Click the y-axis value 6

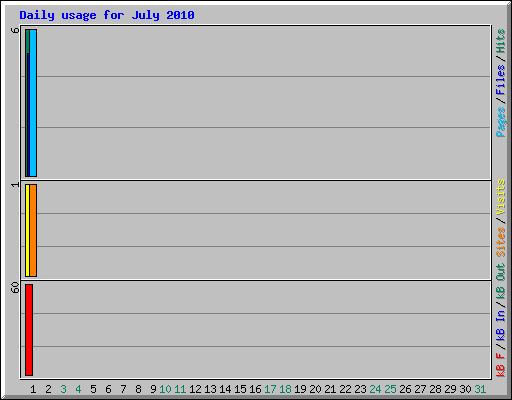[x=15, y=30]
